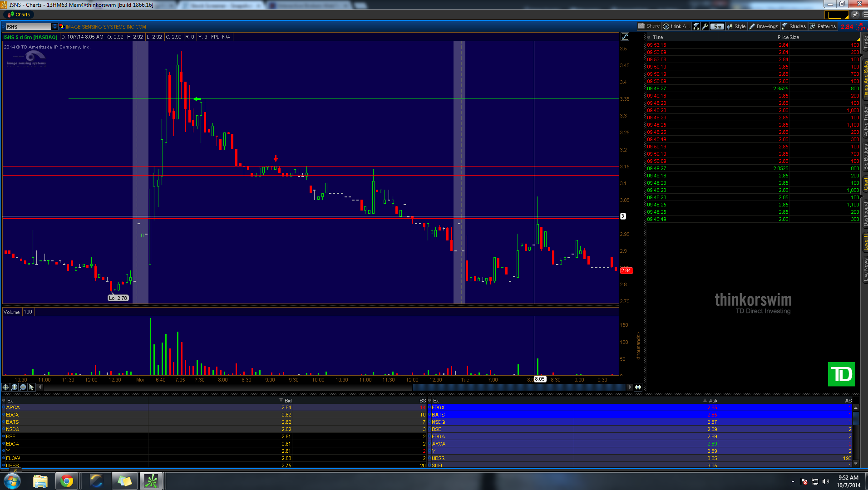Open Google Chrome from taskbar
The image size is (868, 490).
pyautogui.click(x=67, y=481)
